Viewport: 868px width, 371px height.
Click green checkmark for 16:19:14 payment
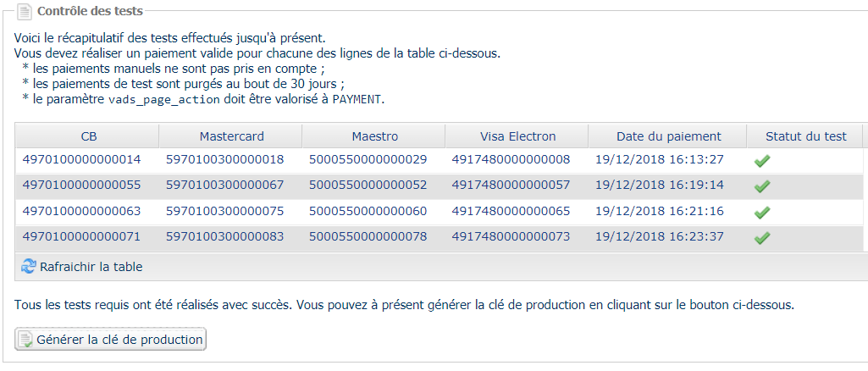tap(762, 186)
